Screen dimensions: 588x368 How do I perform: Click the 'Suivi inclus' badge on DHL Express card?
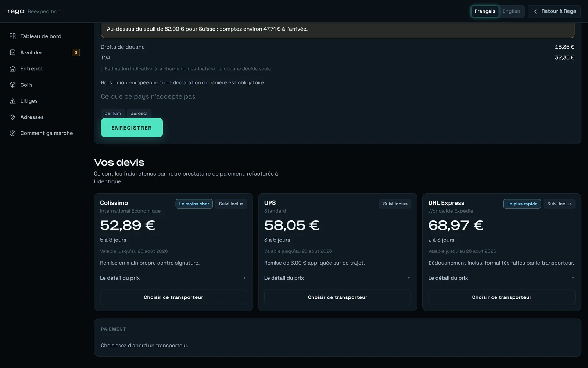[559, 204]
